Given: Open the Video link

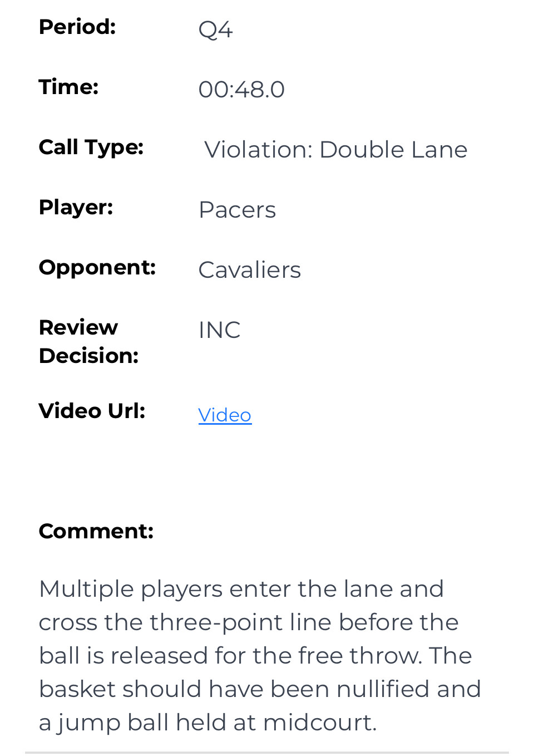Looking at the screenshot, I should point(225,415).
